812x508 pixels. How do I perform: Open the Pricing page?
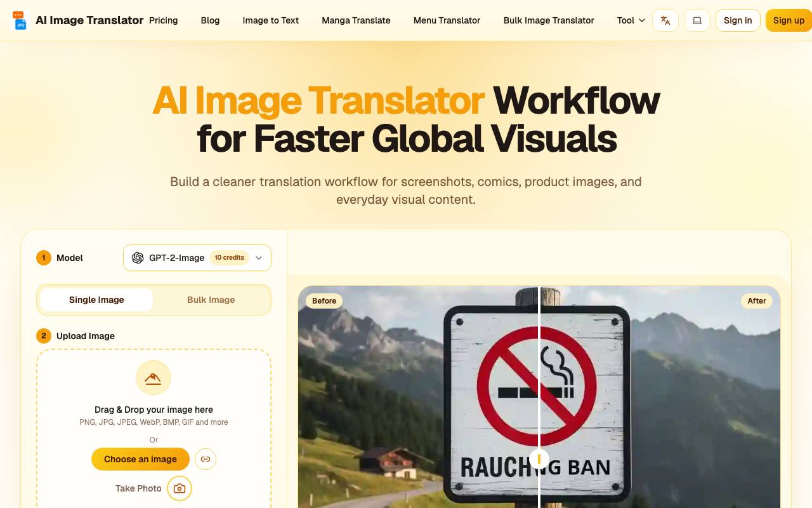coord(164,20)
